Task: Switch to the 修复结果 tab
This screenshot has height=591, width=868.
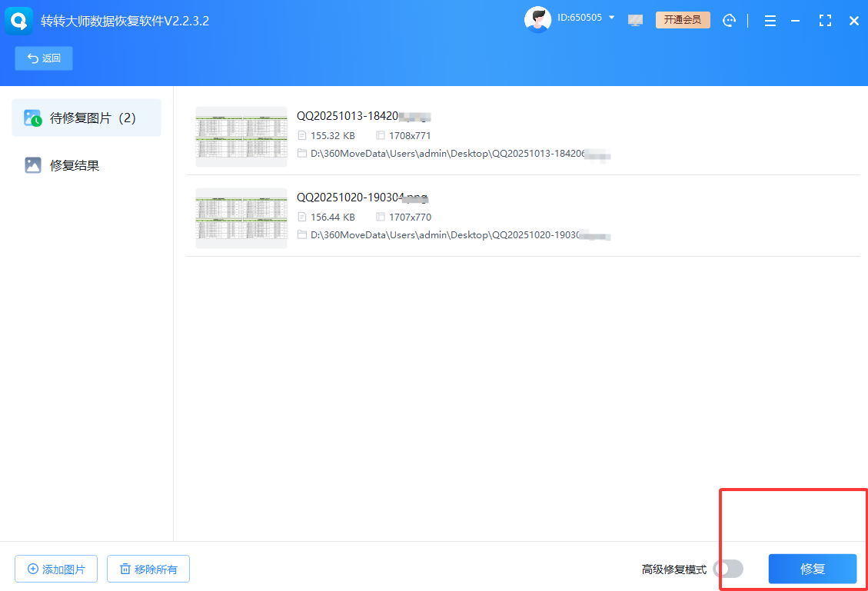Action: [74, 165]
